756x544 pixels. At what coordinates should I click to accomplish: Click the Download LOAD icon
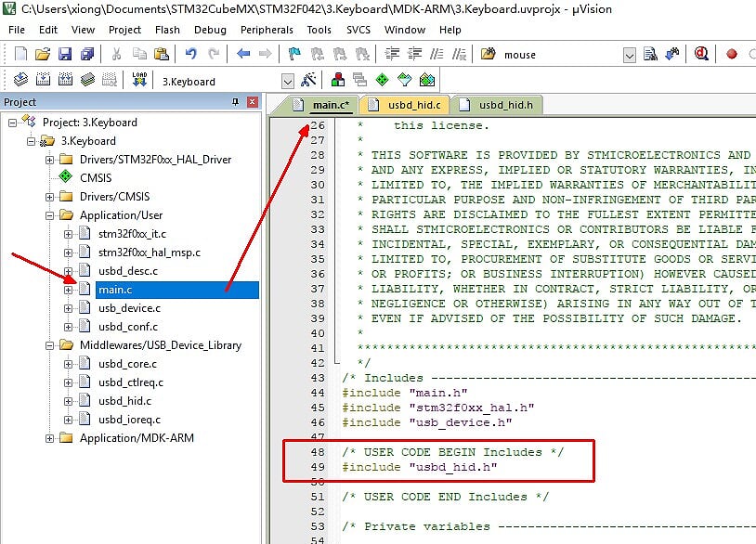click(x=139, y=81)
